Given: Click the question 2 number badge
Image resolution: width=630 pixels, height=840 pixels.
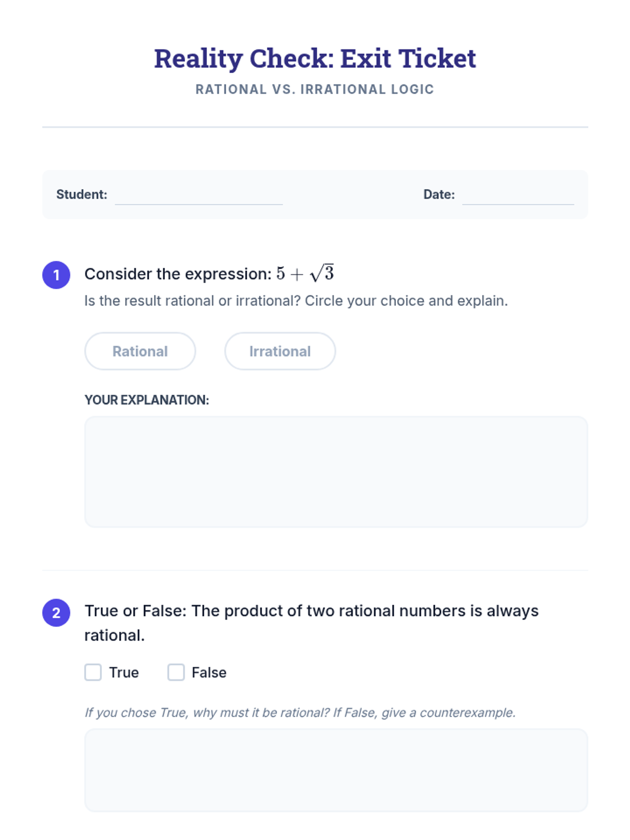Looking at the screenshot, I should 56,612.
